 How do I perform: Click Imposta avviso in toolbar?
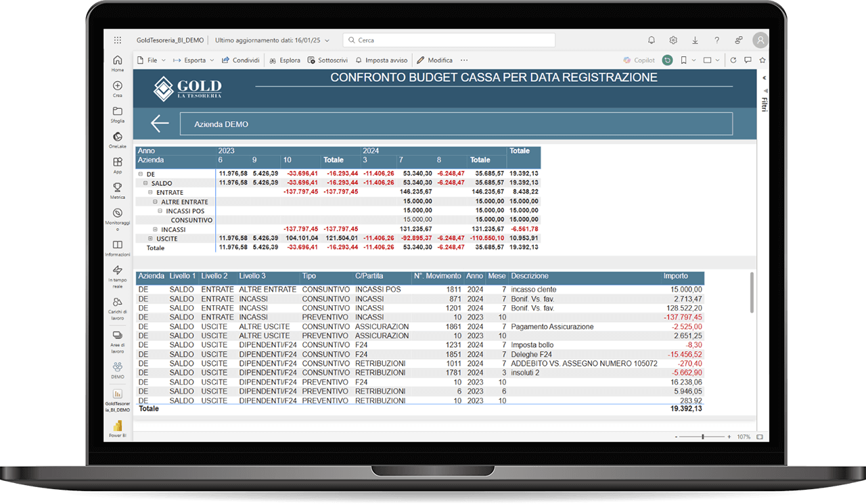(380, 60)
